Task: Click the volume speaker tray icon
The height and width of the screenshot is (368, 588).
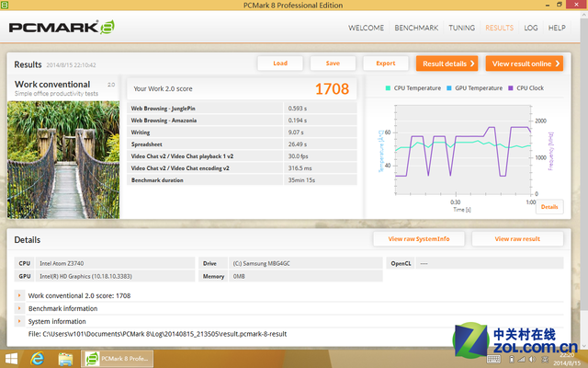Action: click(x=532, y=360)
